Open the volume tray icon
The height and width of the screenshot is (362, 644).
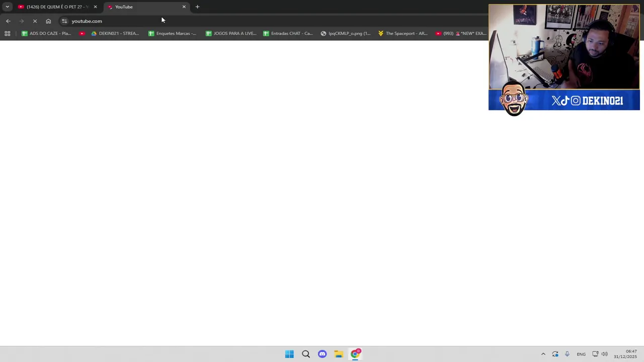point(604,354)
